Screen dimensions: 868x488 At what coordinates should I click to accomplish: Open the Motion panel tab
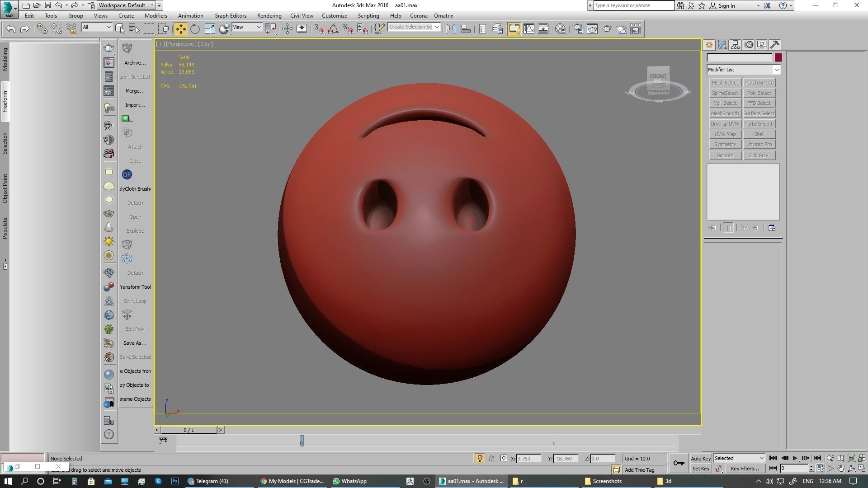tap(749, 45)
